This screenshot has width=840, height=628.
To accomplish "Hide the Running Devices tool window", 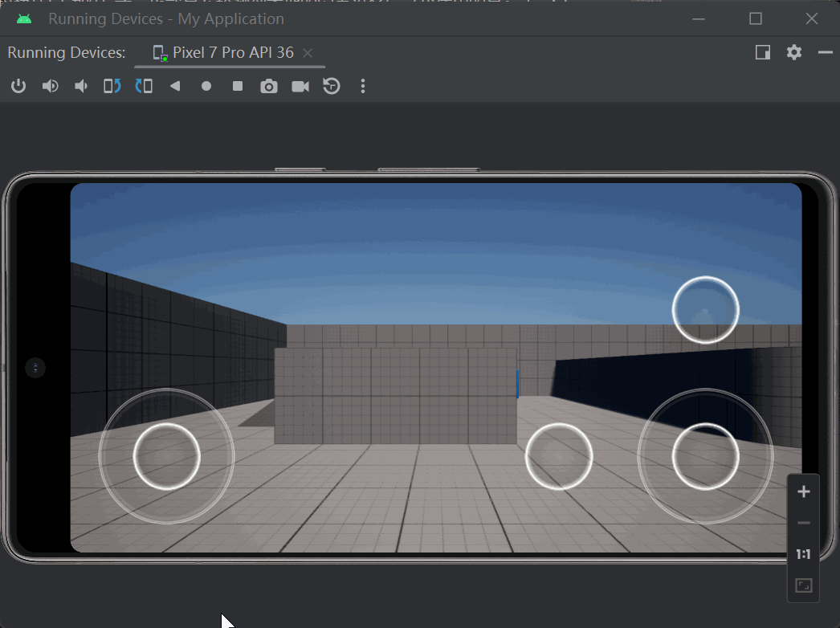I will click(826, 52).
